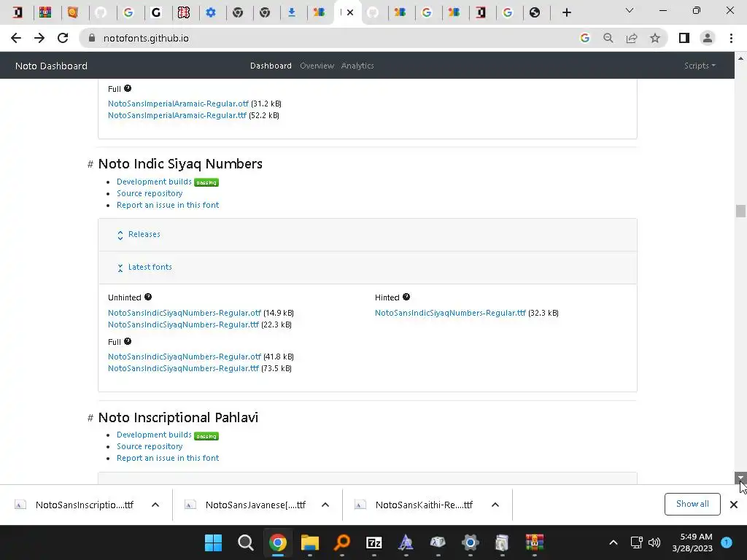This screenshot has height=560, width=747.
Task: Click passing badge under Indic Siyaq Numbers
Action: pyautogui.click(x=206, y=182)
